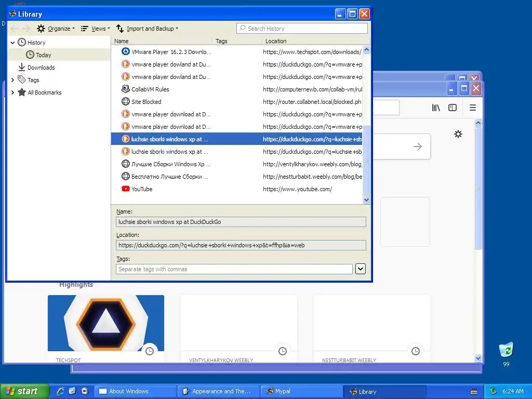This screenshot has width=532, height=399.
Task: Open the tags selector dropdown arrow
Action: [x=361, y=269]
